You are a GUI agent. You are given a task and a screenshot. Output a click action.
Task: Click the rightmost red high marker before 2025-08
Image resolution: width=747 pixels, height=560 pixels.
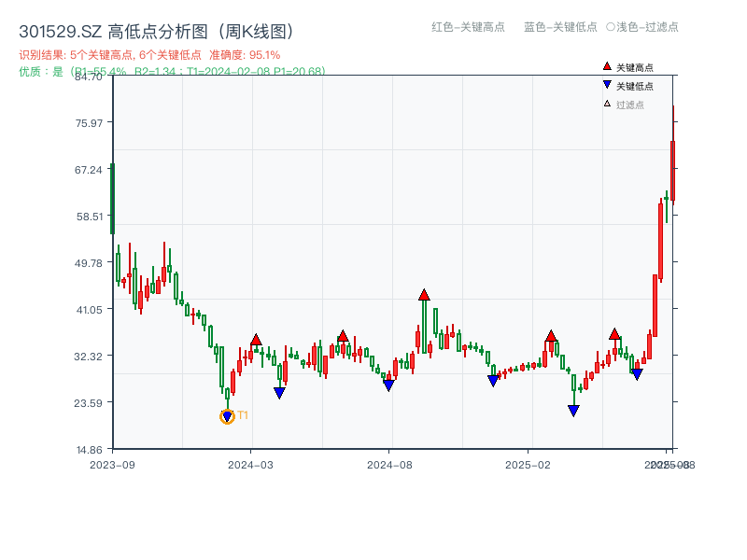pos(615,332)
